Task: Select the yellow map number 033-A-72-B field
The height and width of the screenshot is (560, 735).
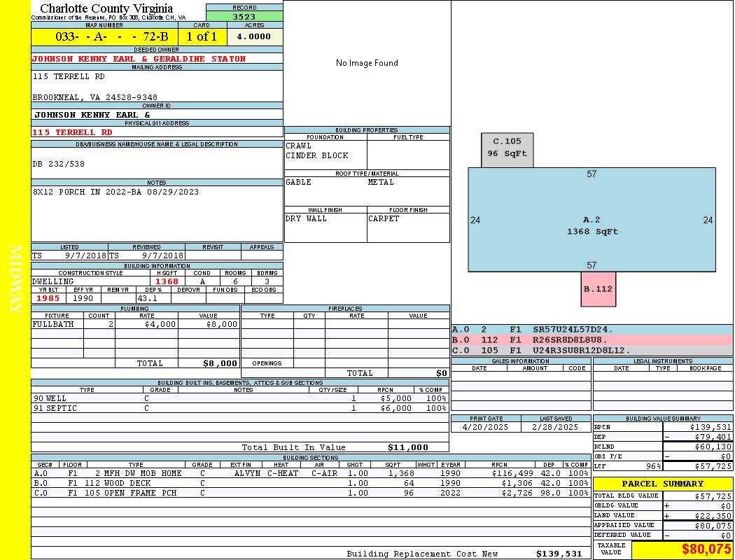Action: (x=104, y=36)
